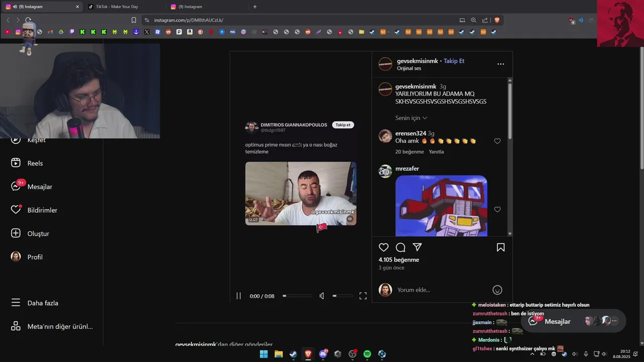
Task: Open Mesajlar in the sidebar
Action: (32, 187)
